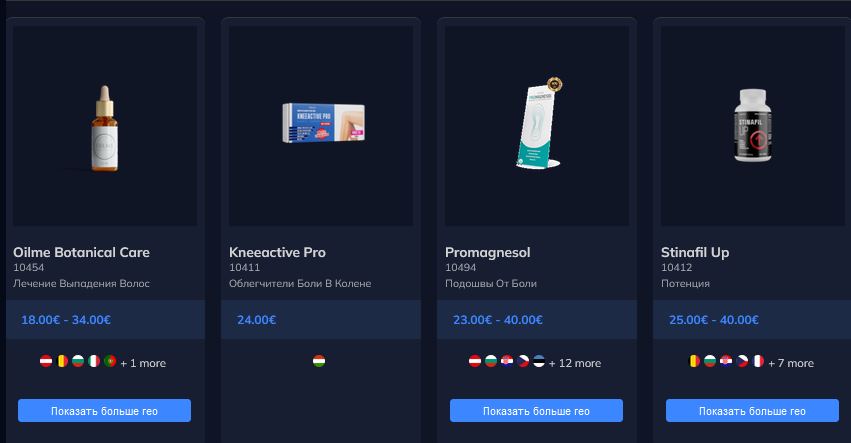
Task: Choose the Croatia flag on Promagnesol card
Action: pos(507,361)
